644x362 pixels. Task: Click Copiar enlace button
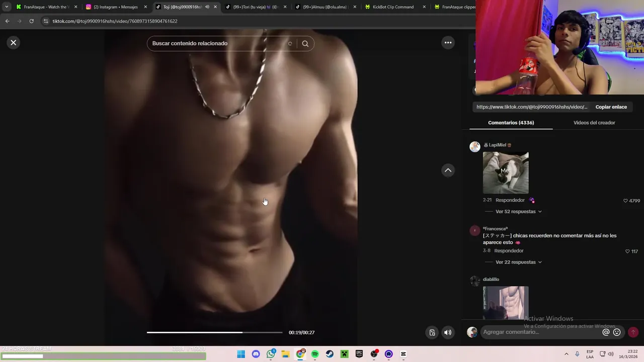[x=611, y=107]
